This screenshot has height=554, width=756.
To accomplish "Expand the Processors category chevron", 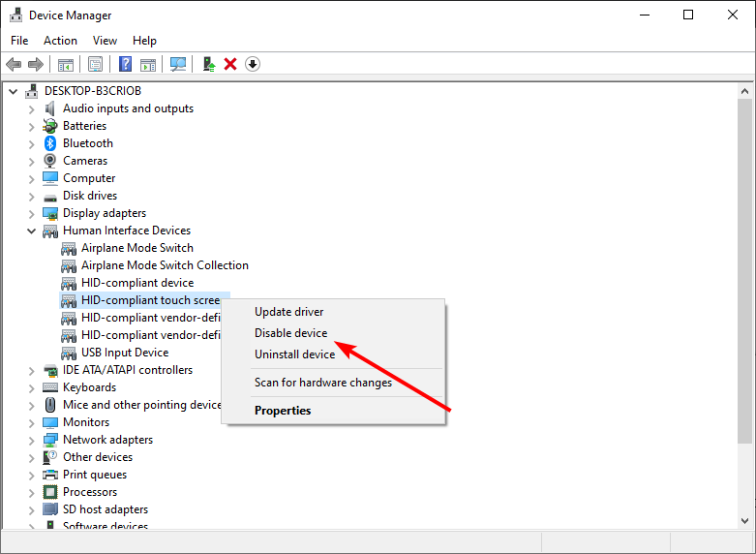I will pyautogui.click(x=32, y=493).
